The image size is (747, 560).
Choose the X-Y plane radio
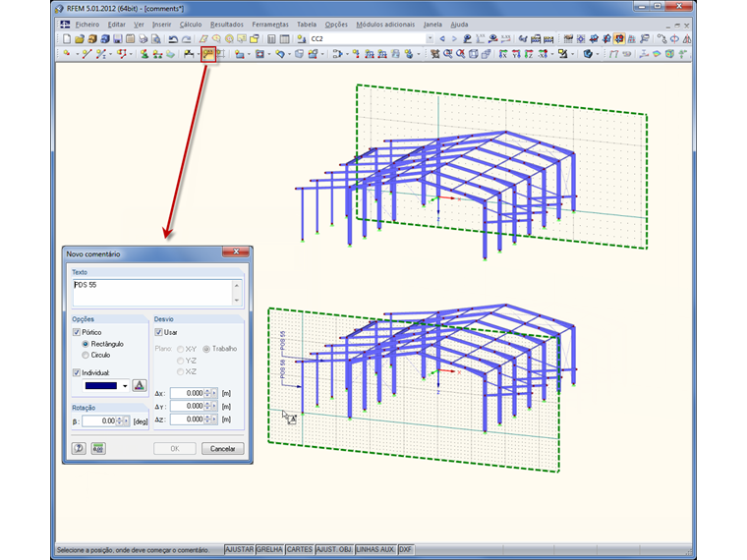(x=181, y=349)
